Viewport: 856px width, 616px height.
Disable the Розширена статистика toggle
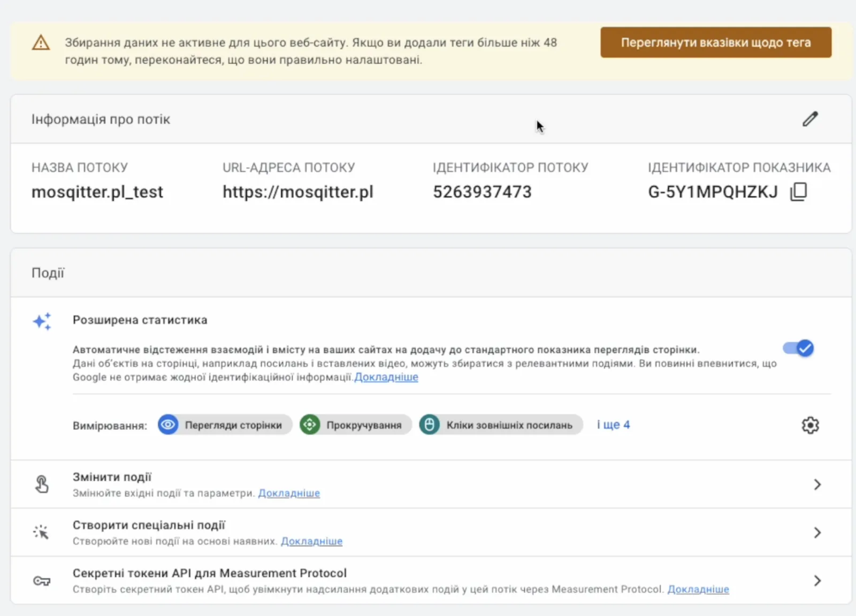coord(798,349)
